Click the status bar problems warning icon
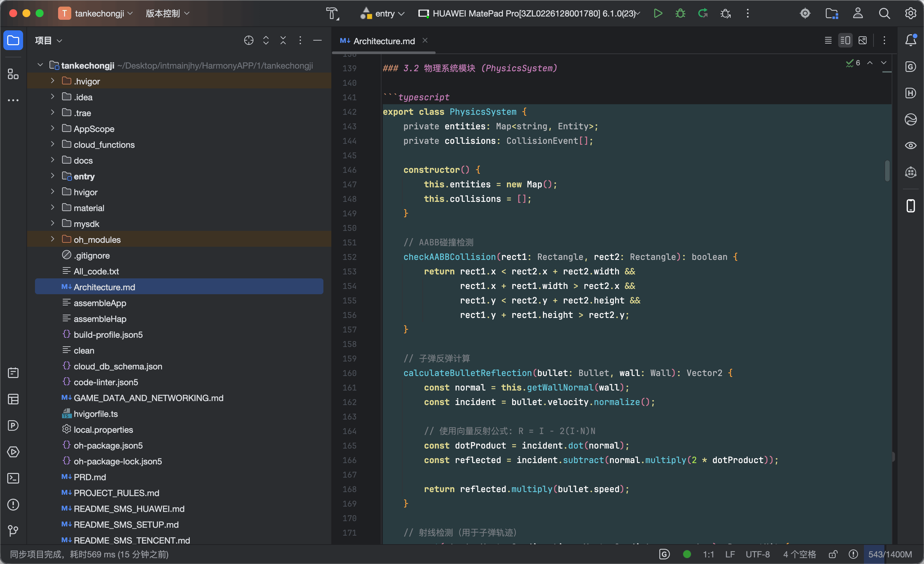This screenshot has height=564, width=924. click(x=853, y=554)
